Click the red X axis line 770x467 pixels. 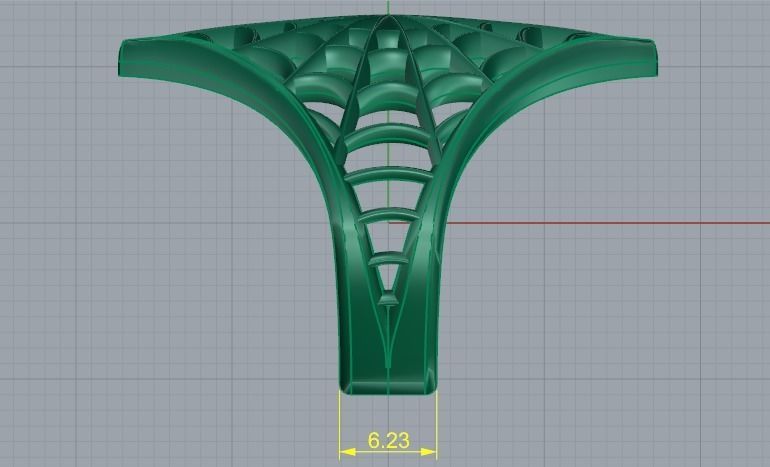(607, 223)
